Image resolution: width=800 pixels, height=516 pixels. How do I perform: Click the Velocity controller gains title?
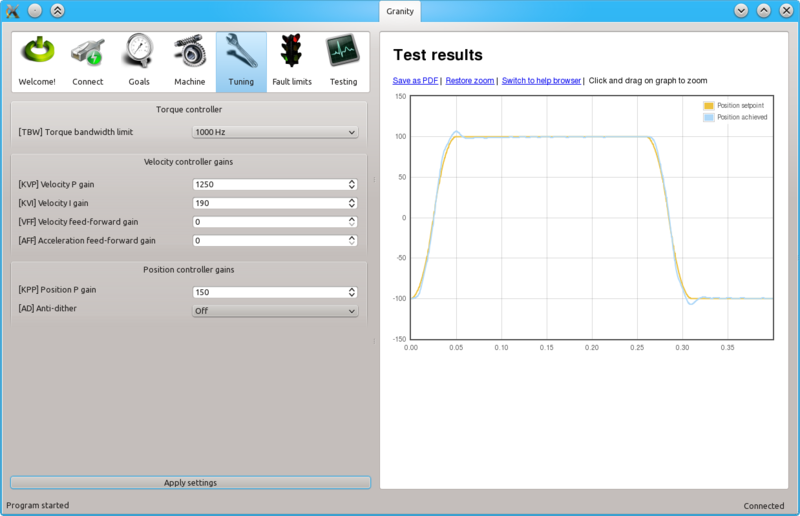coord(188,162)
